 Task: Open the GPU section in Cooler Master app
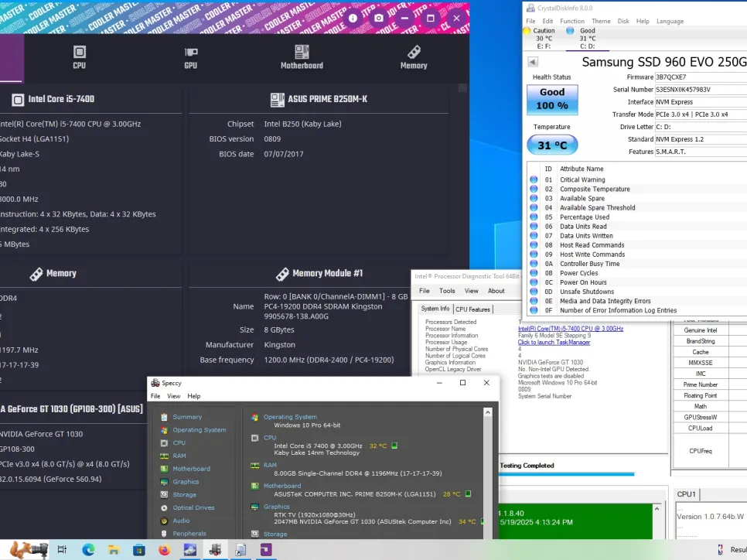[190, 57]
